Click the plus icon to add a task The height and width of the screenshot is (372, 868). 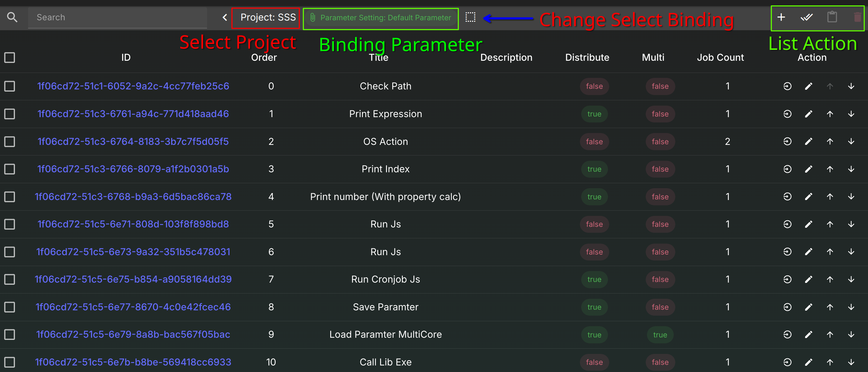click(781, 17)
